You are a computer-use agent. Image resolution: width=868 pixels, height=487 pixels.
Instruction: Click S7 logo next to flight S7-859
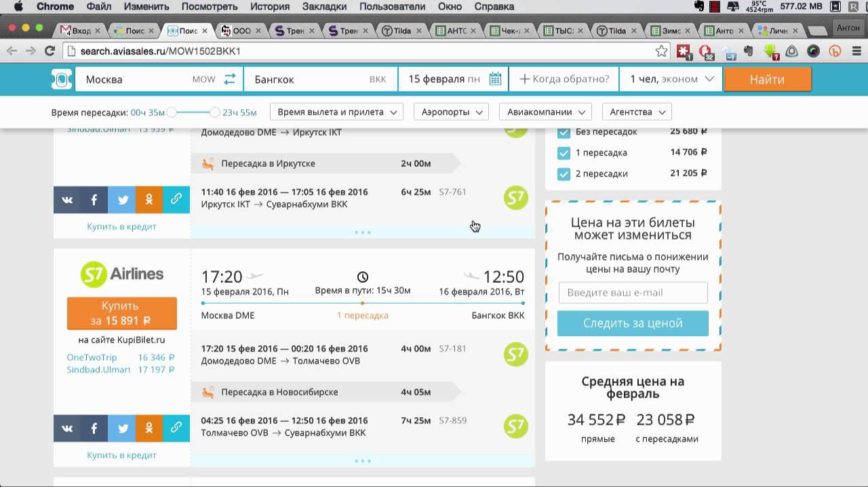pos(516,426)
